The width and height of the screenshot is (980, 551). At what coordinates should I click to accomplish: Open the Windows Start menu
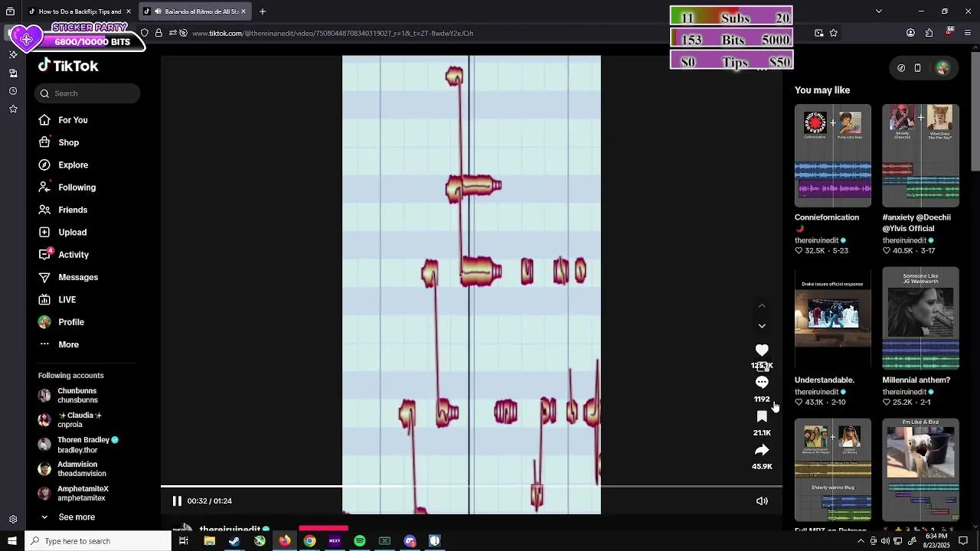coord(11,541)
